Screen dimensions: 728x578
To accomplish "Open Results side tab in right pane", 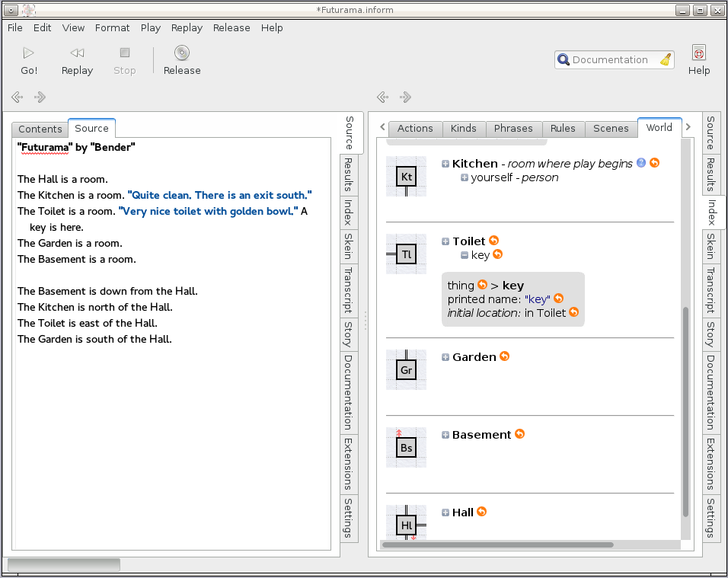I will [x=710, y=174].
